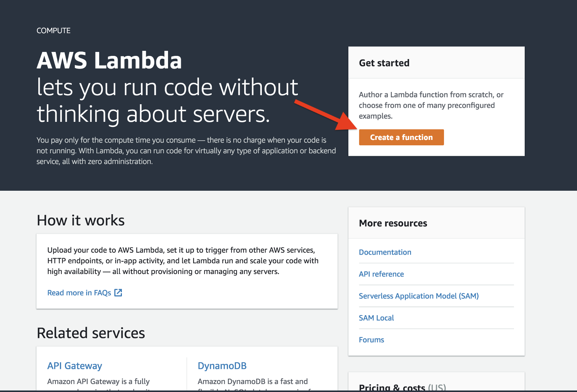Open the API reference link
This screenshot has width=577, height=392.
point(381,274)
